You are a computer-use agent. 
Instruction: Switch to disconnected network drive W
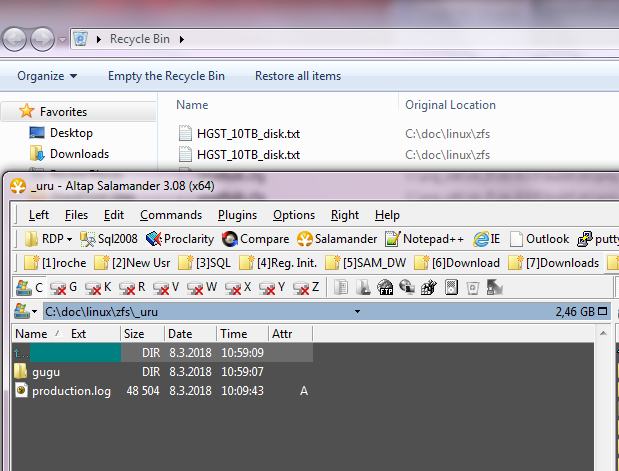pyautogui.click(x=201, y=287)
